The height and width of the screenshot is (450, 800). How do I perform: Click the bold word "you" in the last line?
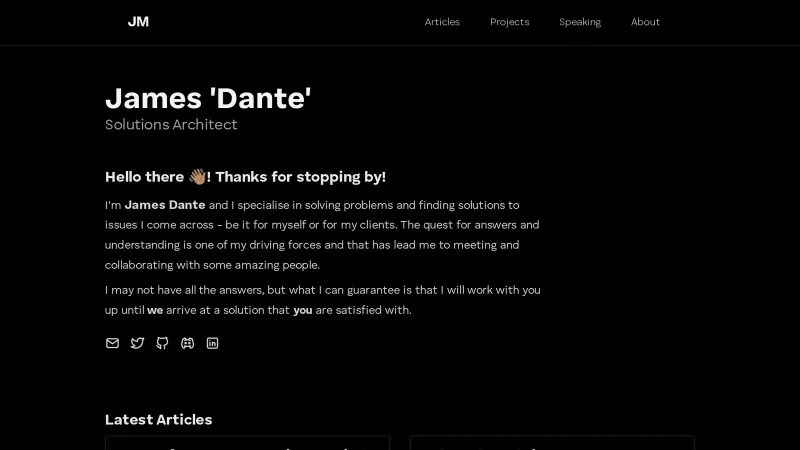click(x=302, y=310)
